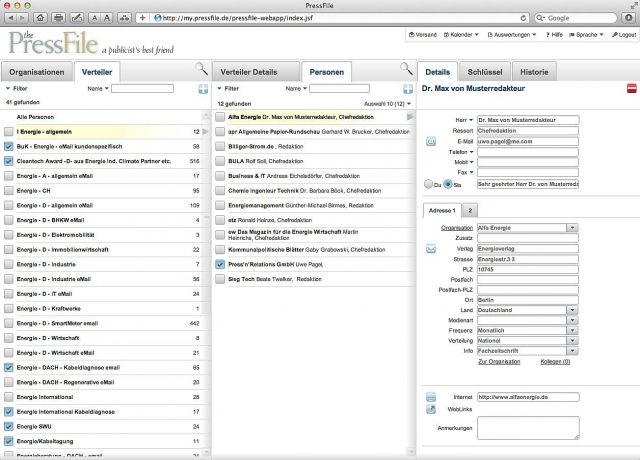Click into the Anmerkungen text area
This screenshot has height=460, width=640.
[527, 427]
